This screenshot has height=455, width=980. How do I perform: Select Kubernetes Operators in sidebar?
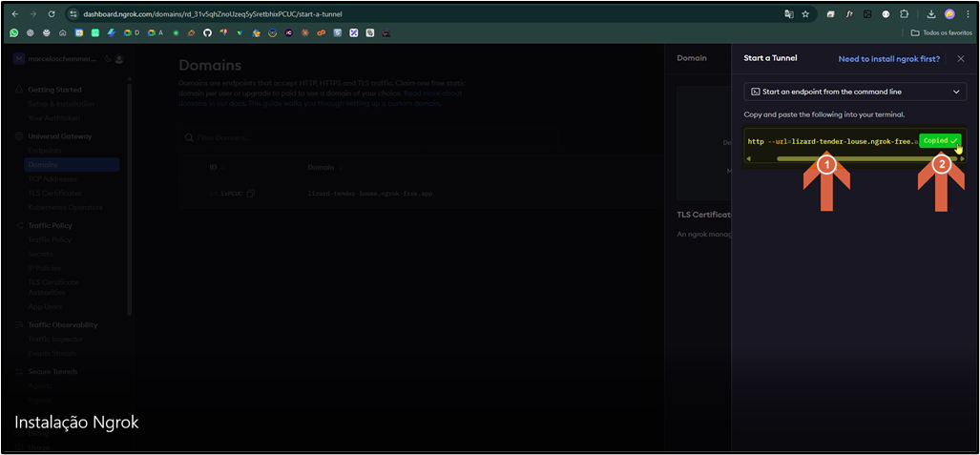[65, 207]
